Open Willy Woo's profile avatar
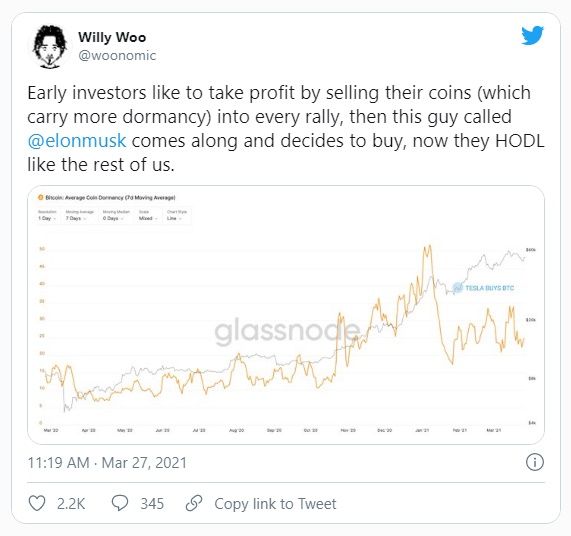This screenshot has height=536, width=571. click(x=50, y=46)
